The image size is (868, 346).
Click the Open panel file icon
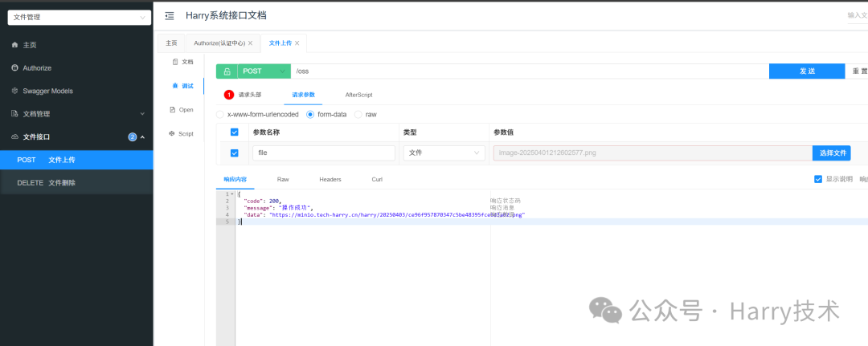(173, 109)
